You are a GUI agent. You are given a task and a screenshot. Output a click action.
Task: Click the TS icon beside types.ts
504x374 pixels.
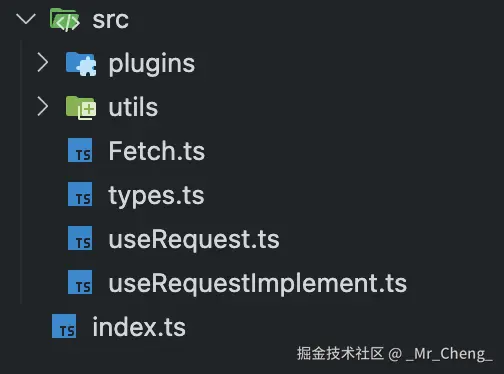coord(80,194)
